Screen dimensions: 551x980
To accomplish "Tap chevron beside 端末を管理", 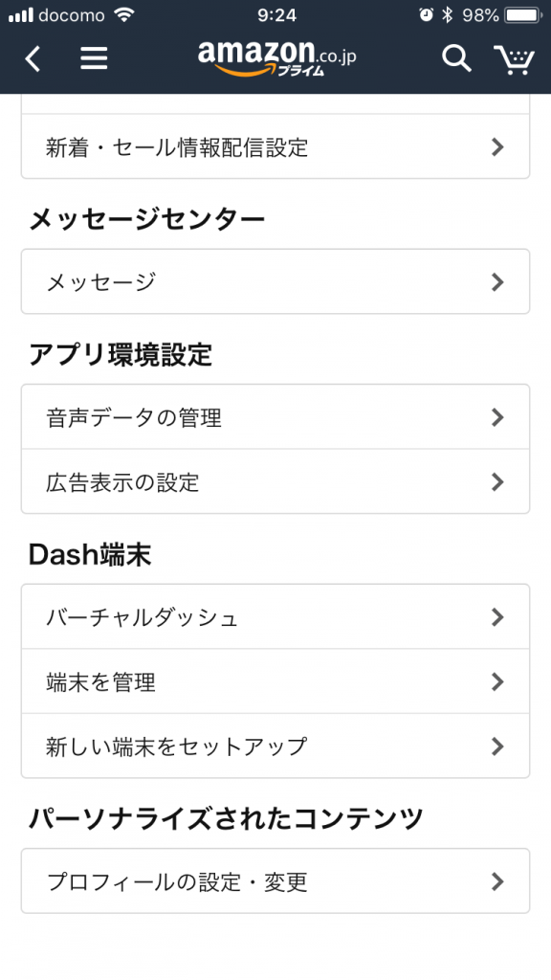I will coord(497,681).
